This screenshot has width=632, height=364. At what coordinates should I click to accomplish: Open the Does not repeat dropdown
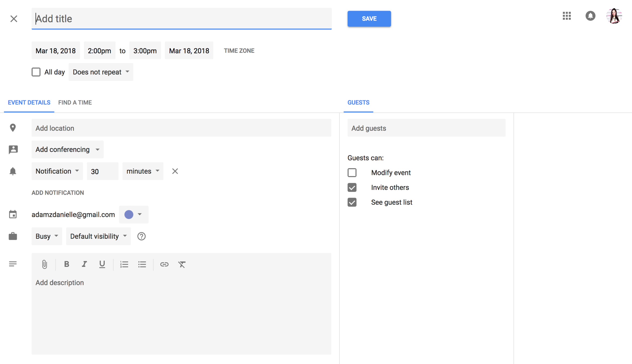tap(101, 72)
